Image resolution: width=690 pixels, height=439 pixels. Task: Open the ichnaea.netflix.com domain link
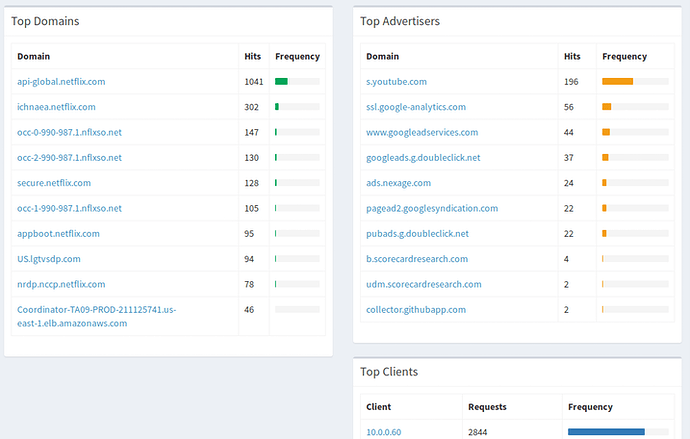[56, 107]
